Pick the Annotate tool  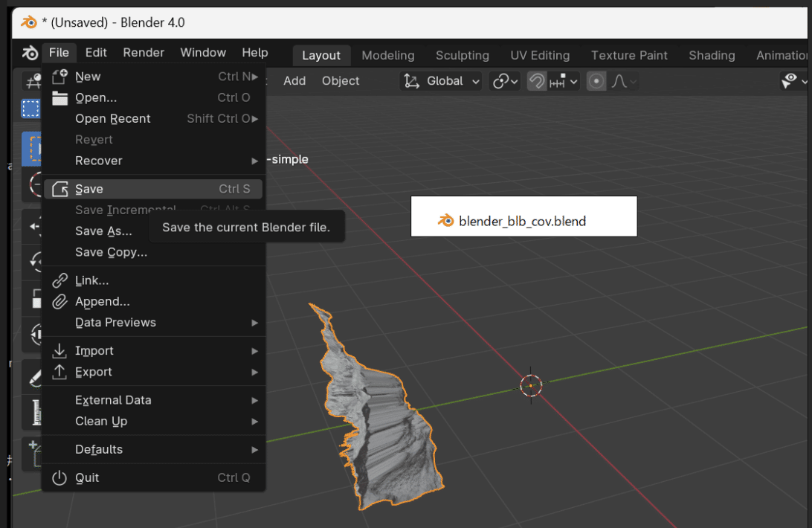(33, 376)
